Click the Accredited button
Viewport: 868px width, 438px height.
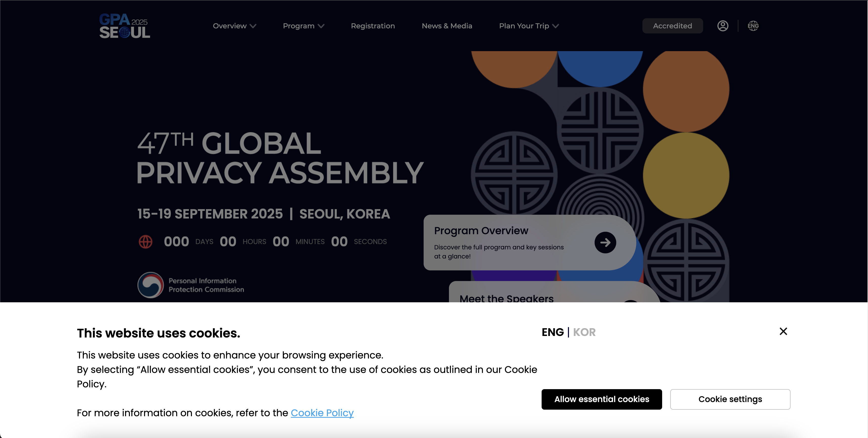[672, 26]
